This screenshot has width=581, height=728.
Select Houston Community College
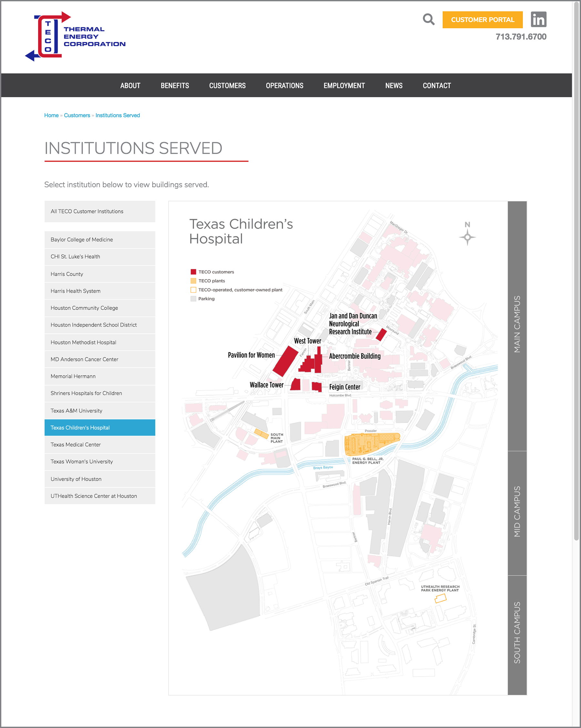[x=100, y=308]
